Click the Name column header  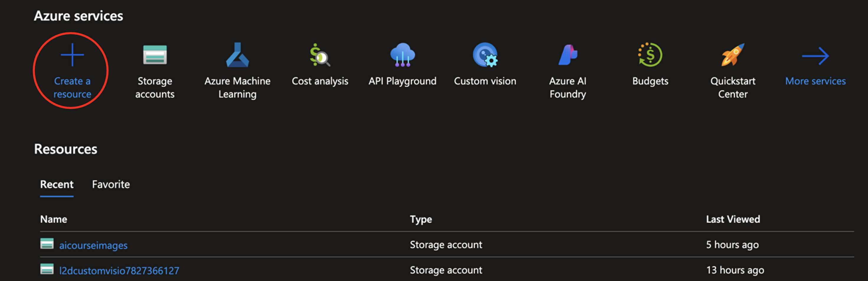[54, 219]
